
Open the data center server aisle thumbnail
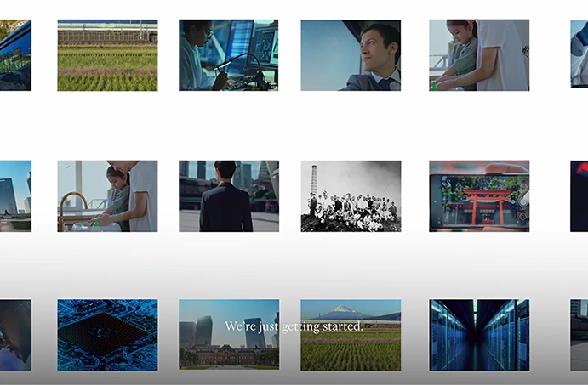click(479, 335)
